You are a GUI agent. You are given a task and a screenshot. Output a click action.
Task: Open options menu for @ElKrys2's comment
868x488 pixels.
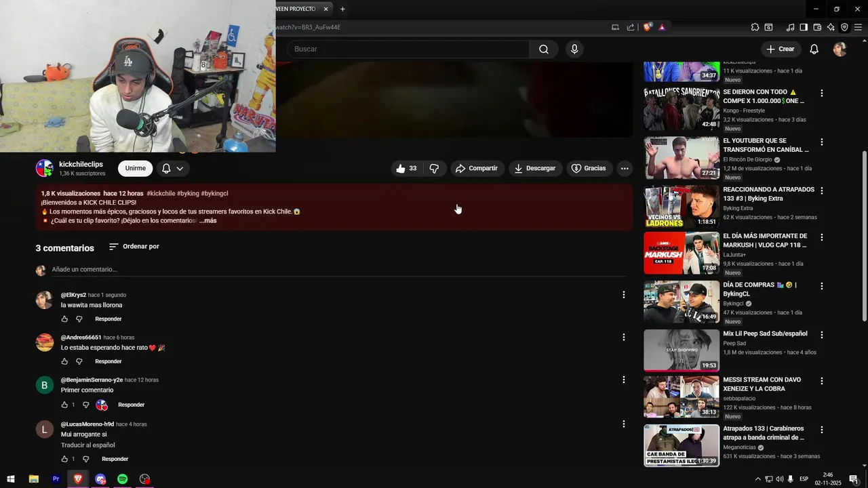click(x=624, y=295)
